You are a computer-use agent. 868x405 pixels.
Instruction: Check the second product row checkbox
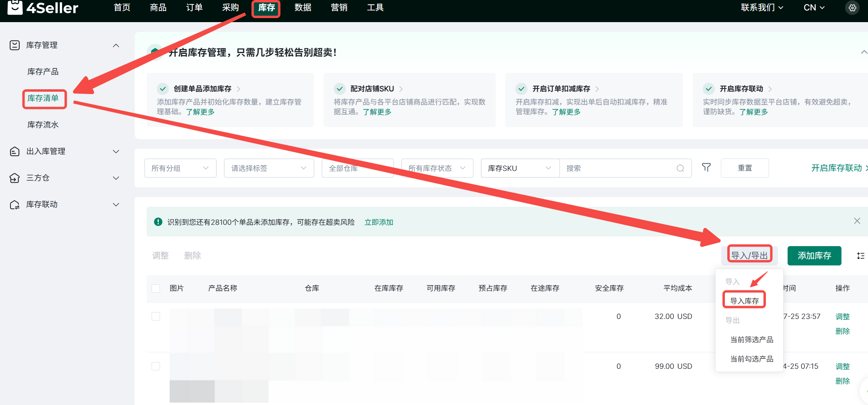click(156, 366)
